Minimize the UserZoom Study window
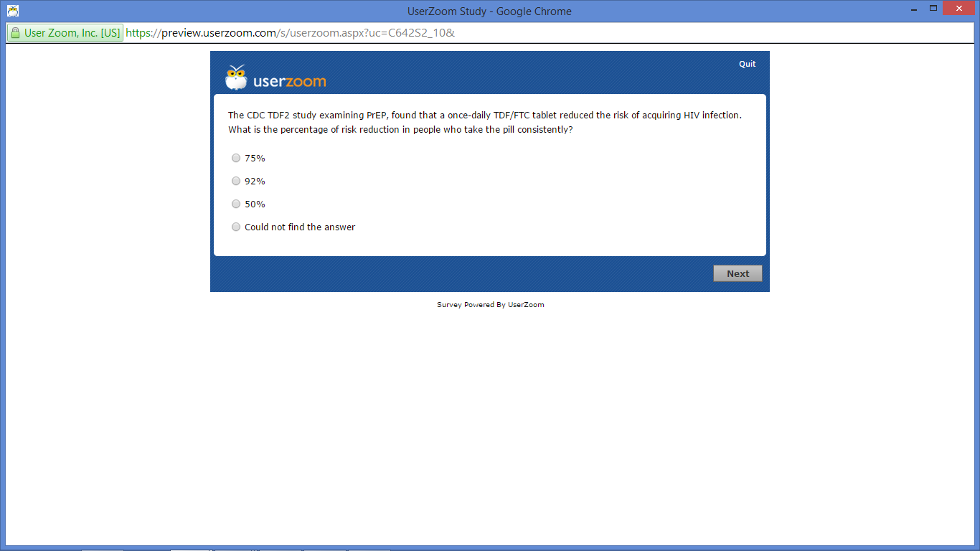Screen dimensions: 980x551 pos(913,9)
